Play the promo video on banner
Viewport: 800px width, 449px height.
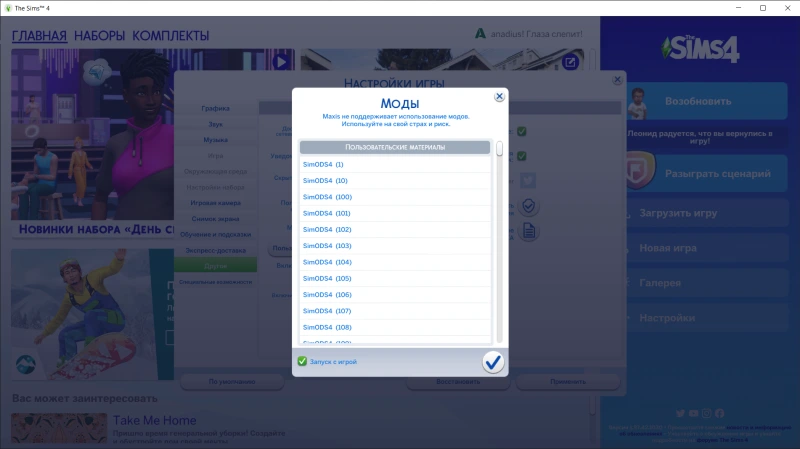coord(281,62)
